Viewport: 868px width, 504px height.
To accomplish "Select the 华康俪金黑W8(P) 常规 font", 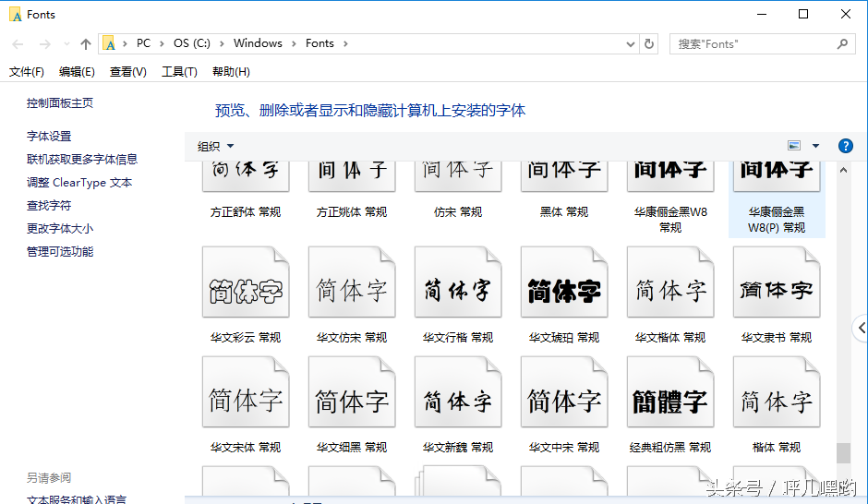I will pos(777,198).
